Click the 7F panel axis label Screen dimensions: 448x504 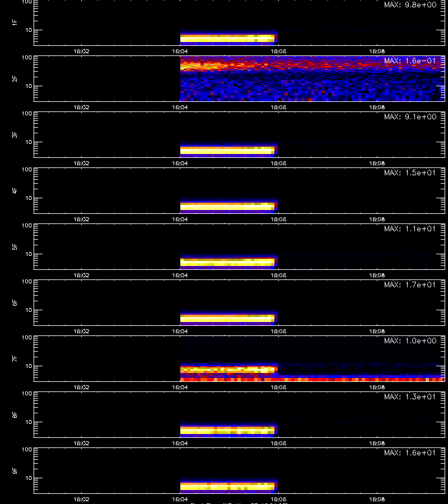pos(15,358)
